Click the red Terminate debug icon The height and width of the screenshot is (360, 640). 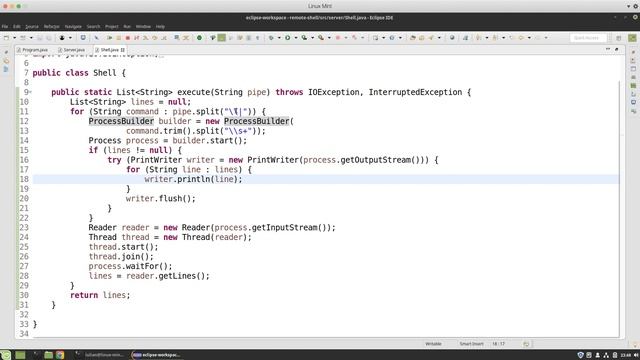127,38
